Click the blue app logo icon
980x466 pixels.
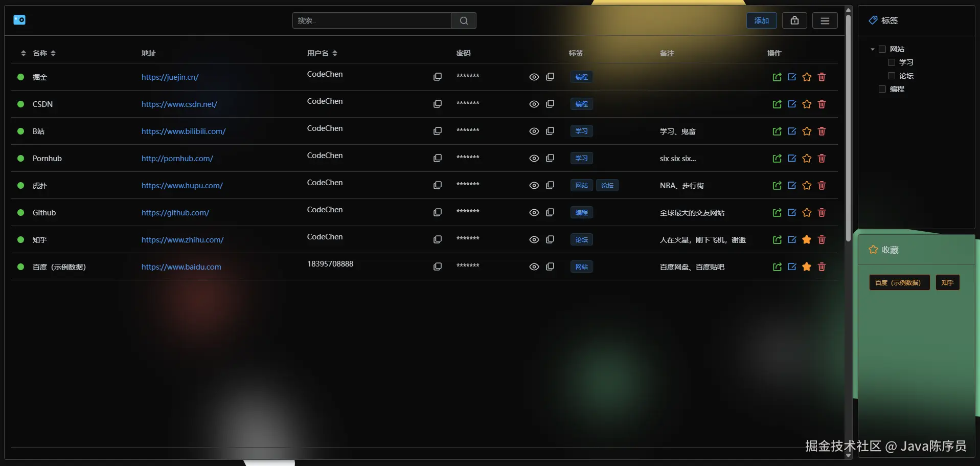coord(19,20)
